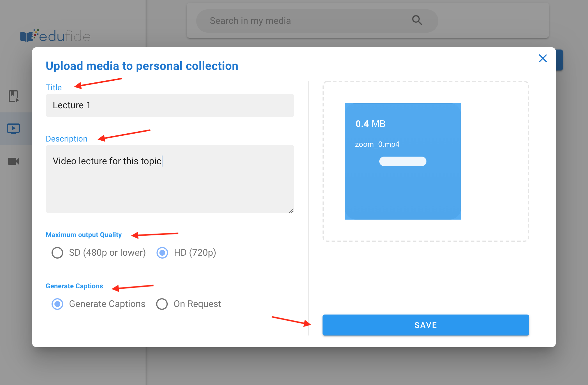This screenshot has height=385, width=588.
Task: Click the SAVE button
Action: pos(426,325)
